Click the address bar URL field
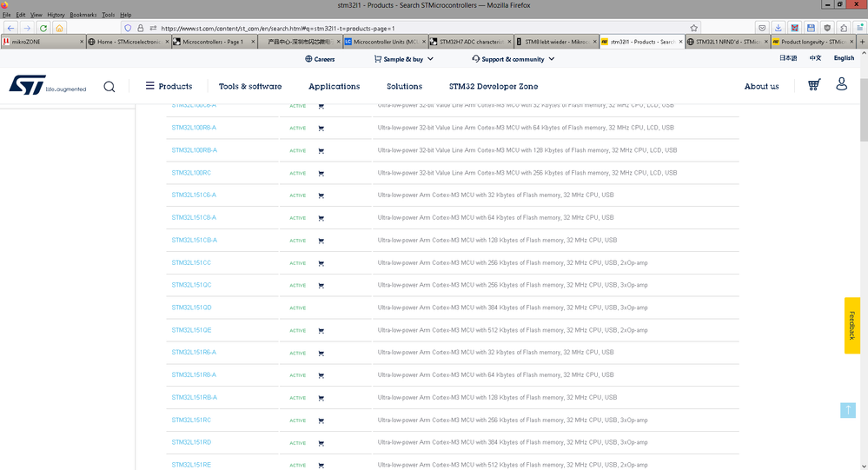 [409, 28]
